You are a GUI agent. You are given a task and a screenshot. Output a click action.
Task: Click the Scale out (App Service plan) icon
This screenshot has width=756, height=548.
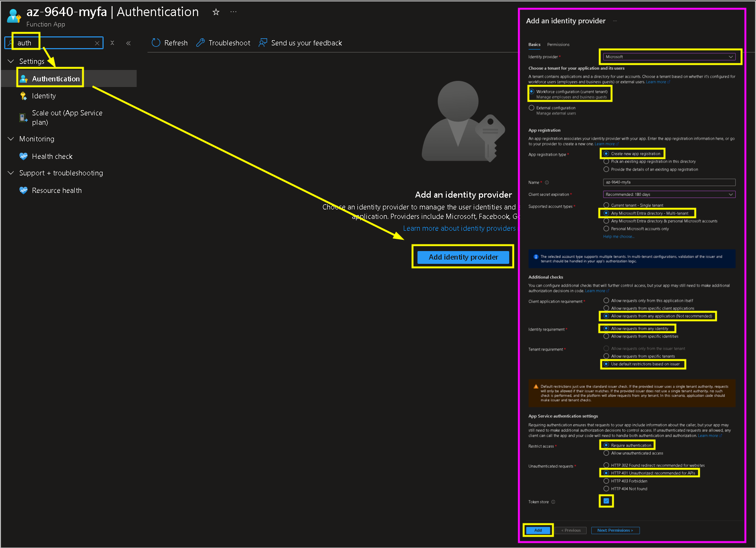click(24, 118)
